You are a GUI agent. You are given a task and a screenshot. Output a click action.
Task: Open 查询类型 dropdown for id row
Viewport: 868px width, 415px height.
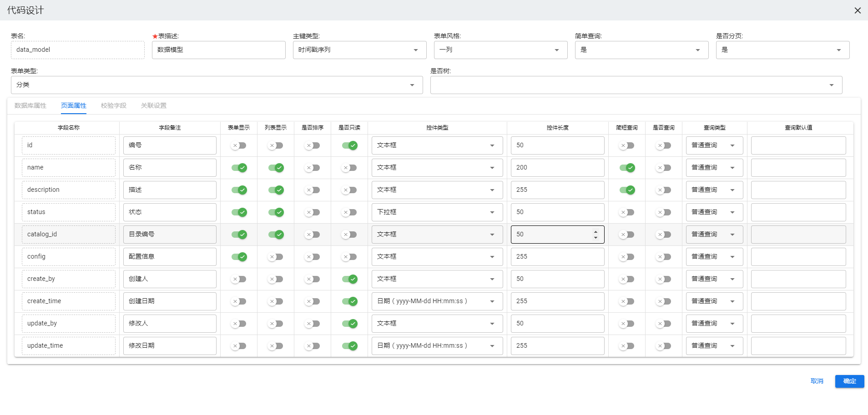[x=715, y=145]
